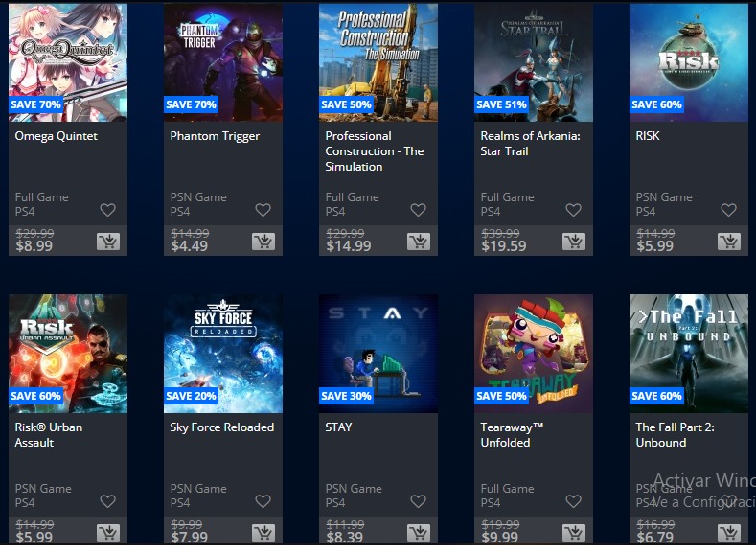Viewport: 756px width, 554px height.
Task: Add Tearaway Unfolded to cart
Action: pyautogui.click(x=574, y=533)
